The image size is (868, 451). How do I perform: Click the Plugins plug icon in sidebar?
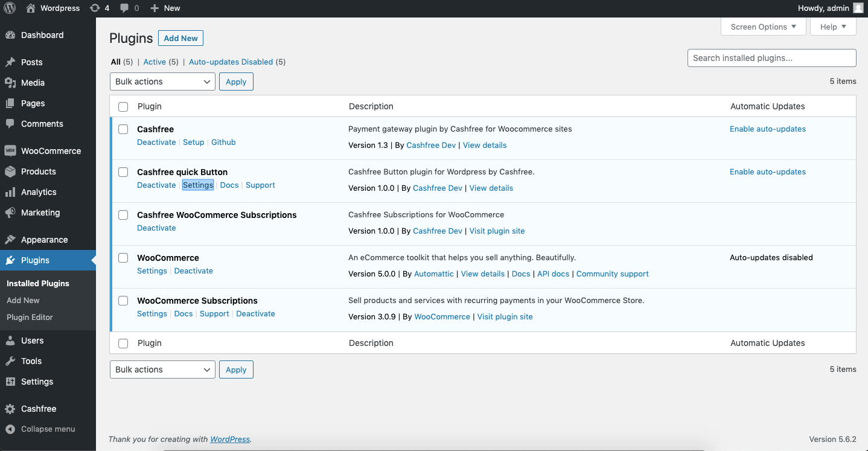pos(10,260)
